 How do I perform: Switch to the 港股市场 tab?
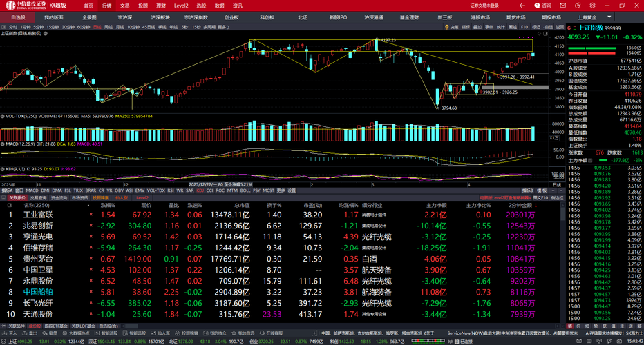[480, 17]
